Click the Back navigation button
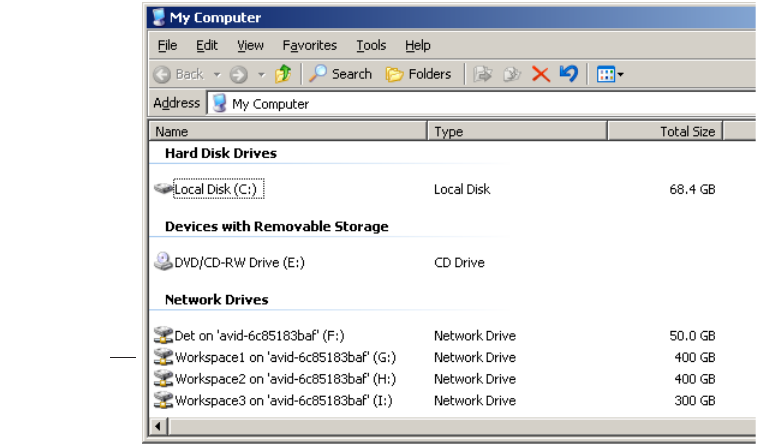Screen dimensions: 758x446 [x=178, y=74]
